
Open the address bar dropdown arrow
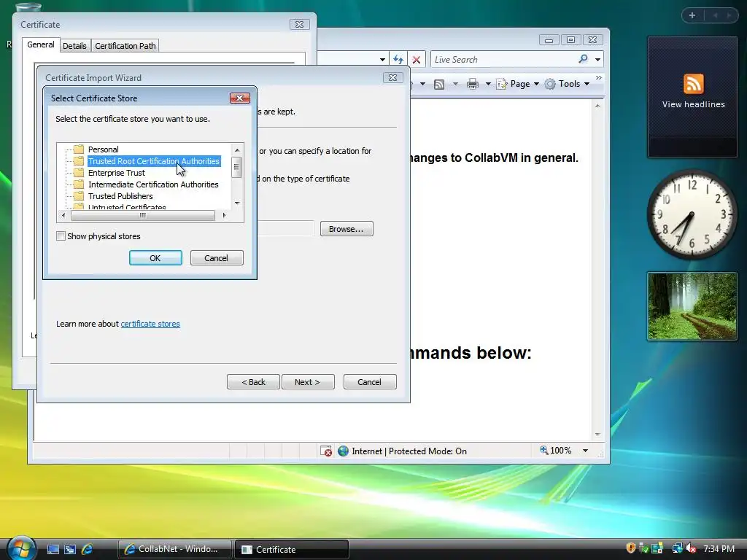pos(382,60)
